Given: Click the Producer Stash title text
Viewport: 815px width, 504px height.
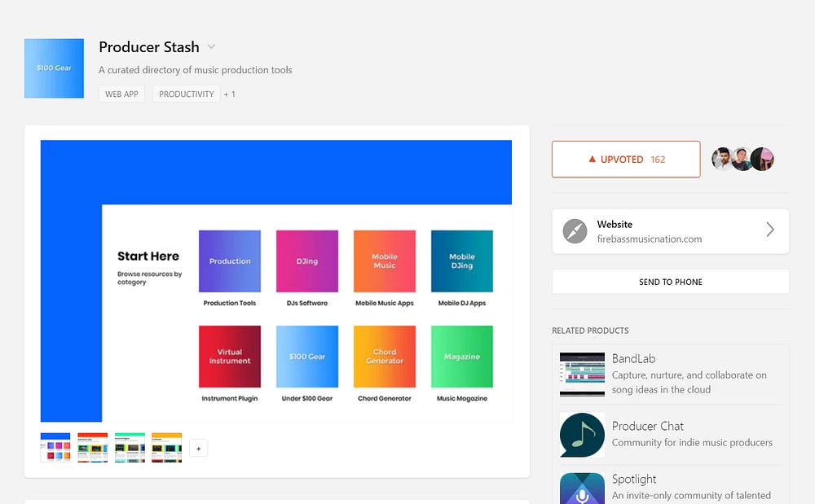Looking at the screenshot, I should (x=149, y=46).
